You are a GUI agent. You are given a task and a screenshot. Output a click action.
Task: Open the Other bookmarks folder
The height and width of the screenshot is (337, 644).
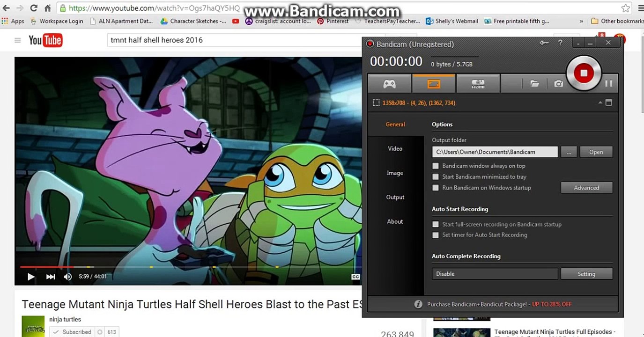pyautogui.click(x=617, y=21)
